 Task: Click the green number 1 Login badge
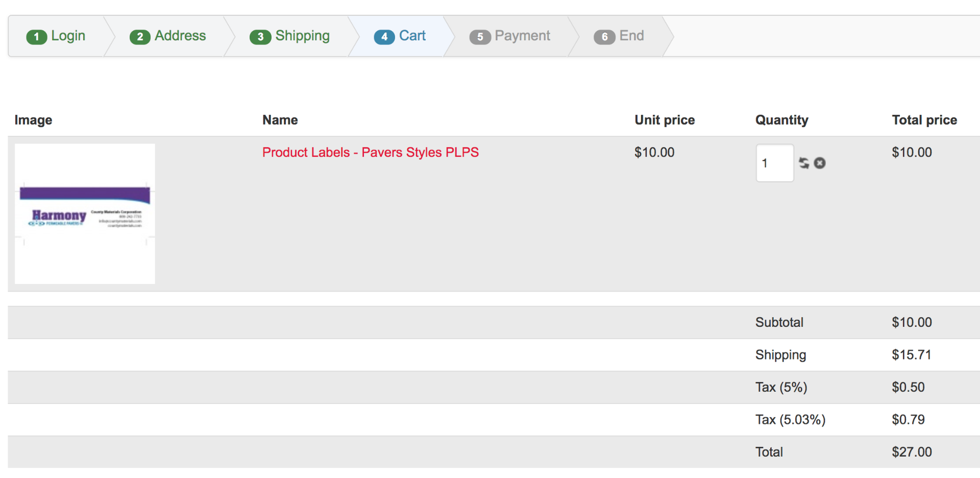(x=36, y=37)
